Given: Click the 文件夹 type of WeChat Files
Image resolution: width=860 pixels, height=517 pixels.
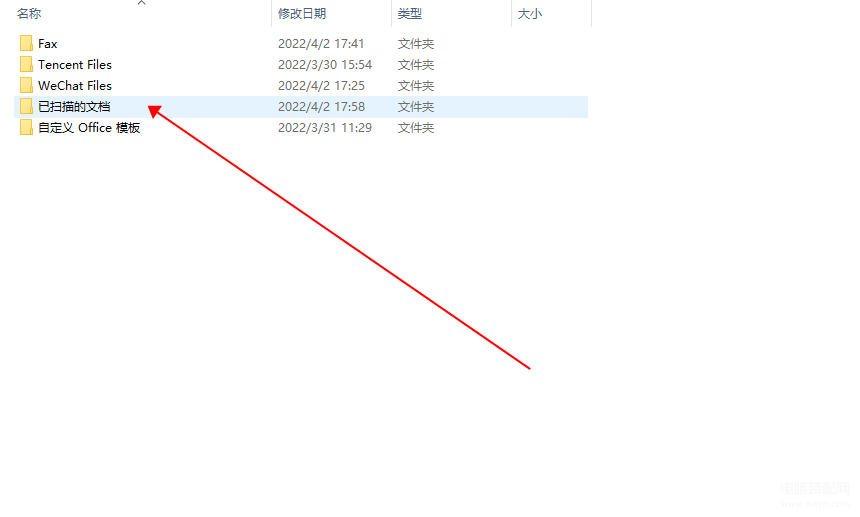Looking at the screenshot, I should point(416,86).
